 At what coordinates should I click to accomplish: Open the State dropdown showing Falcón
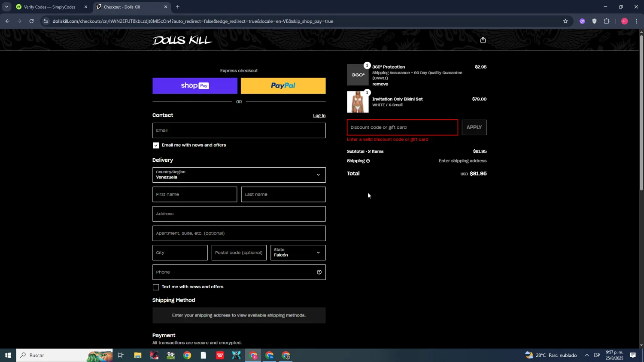click(x=298, y=253)
